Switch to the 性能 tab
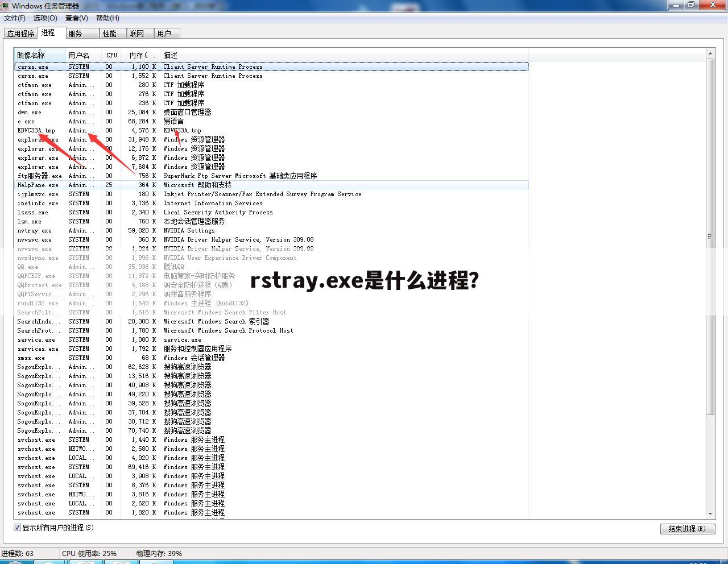The image size is (728, 564). [111, 33]
